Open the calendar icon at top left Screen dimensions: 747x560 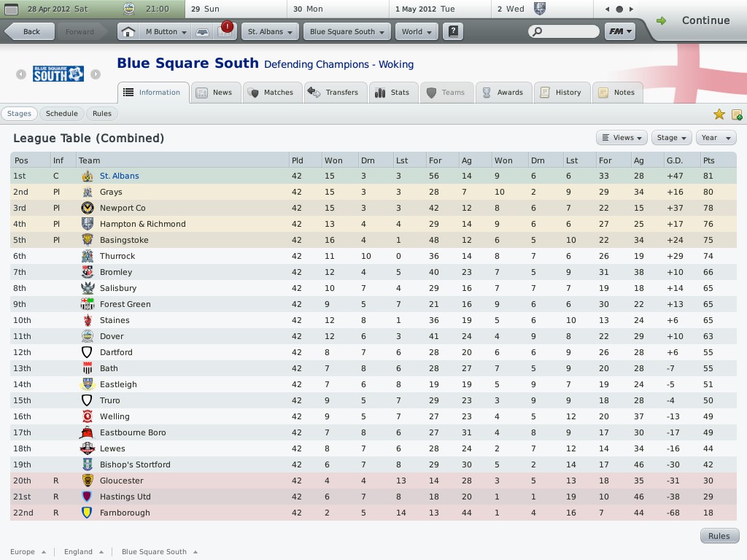[11, 9]
